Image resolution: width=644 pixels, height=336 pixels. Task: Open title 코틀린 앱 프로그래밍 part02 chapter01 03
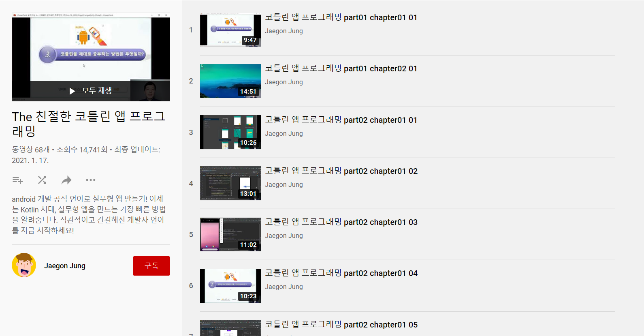click(x=341, y=222)
